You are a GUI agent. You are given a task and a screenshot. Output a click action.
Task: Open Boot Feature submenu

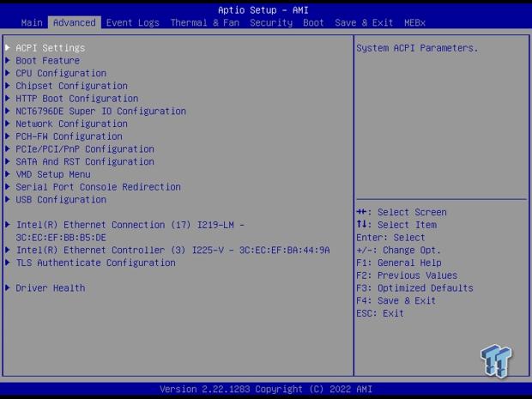click(x=48, y=60)
